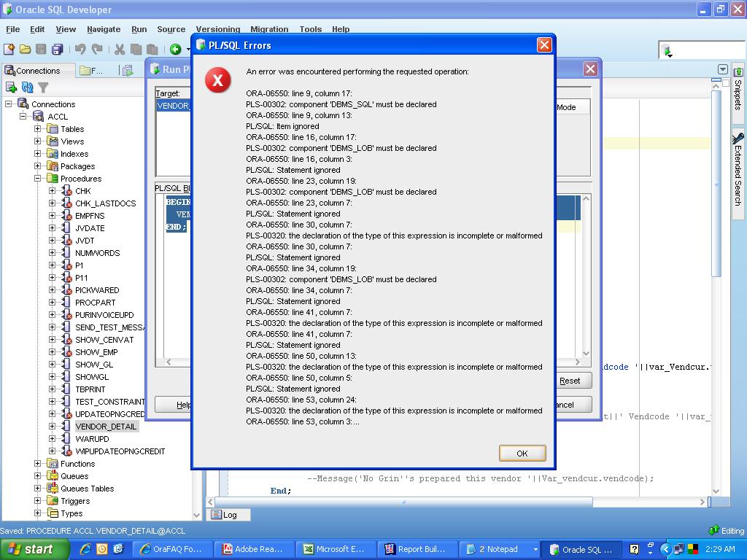The width and height of the screenshot is (747, 560).
Task: Click the New file toolbar icon
Action: (9, 49)
